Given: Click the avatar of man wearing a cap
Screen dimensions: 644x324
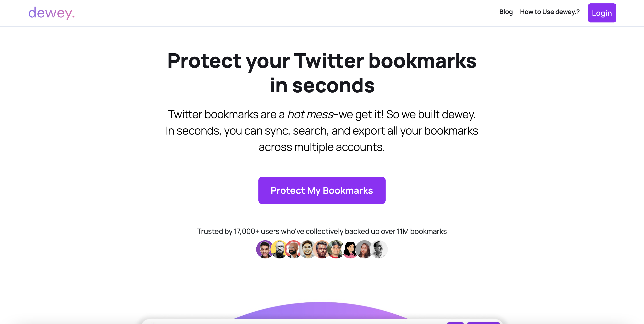Looking at the screenshot, I should pos(336,249).
